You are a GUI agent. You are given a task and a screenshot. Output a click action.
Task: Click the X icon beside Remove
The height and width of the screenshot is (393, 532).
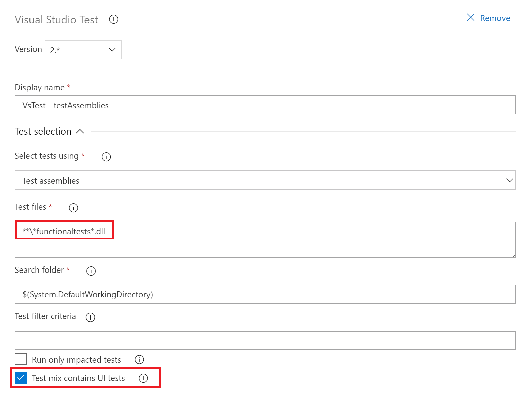pos(471,18)
